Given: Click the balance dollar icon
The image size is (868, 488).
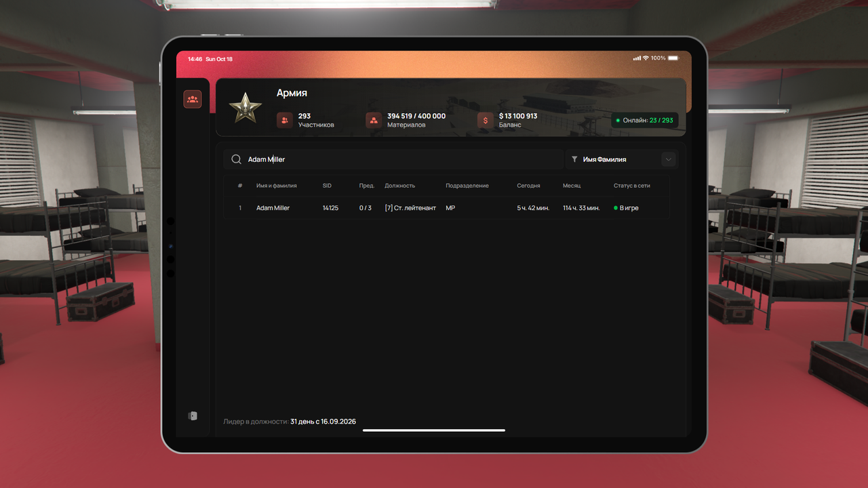Looking at the screenshot, I should tap(486, 120).
